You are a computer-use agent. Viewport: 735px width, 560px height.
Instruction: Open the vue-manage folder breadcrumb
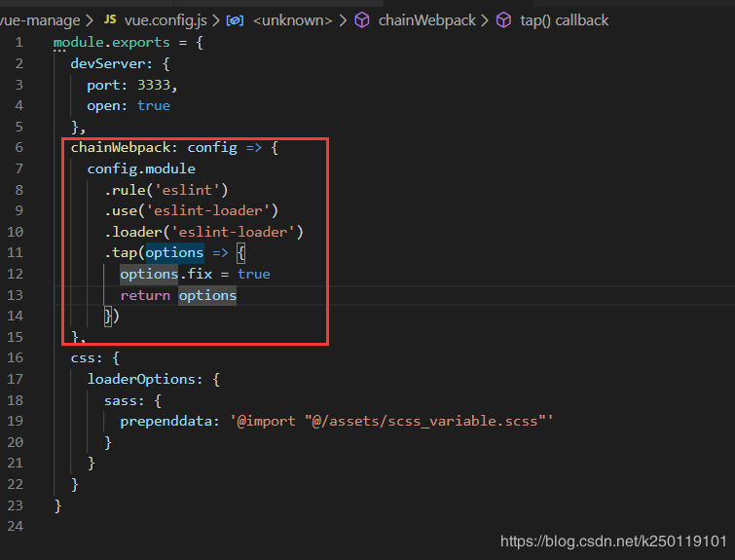point(41,19)
